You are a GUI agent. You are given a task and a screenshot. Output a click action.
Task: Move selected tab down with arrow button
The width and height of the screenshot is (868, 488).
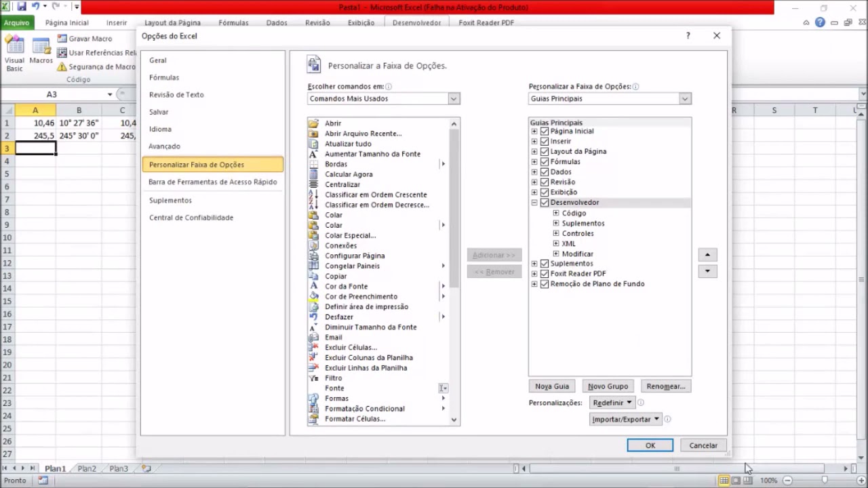(707, 271)
